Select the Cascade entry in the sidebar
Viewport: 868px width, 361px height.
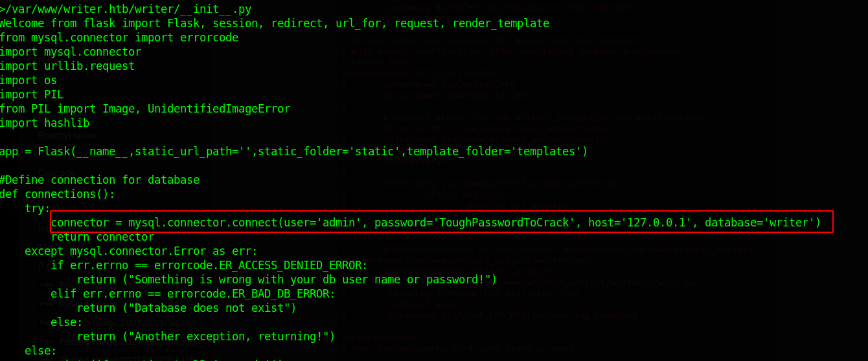pyautogui.click(x=57, y=173)
